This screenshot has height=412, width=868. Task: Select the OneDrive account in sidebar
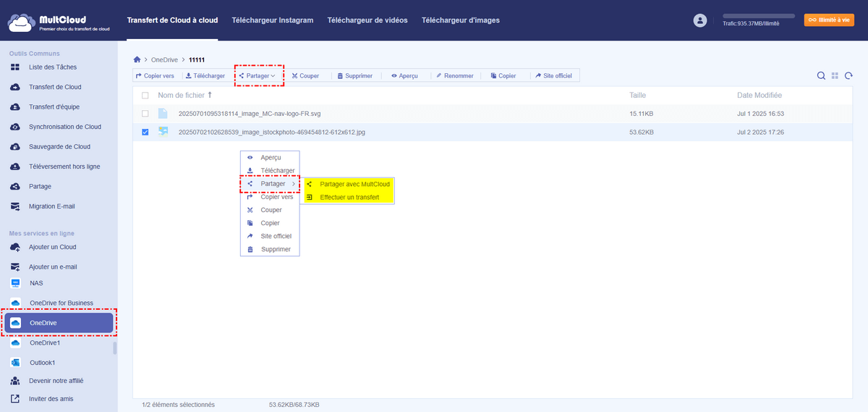59,323
